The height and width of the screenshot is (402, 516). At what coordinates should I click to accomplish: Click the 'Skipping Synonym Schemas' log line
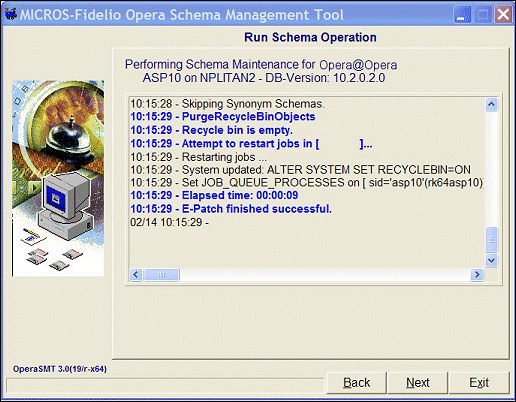click(x=227, y=104)
